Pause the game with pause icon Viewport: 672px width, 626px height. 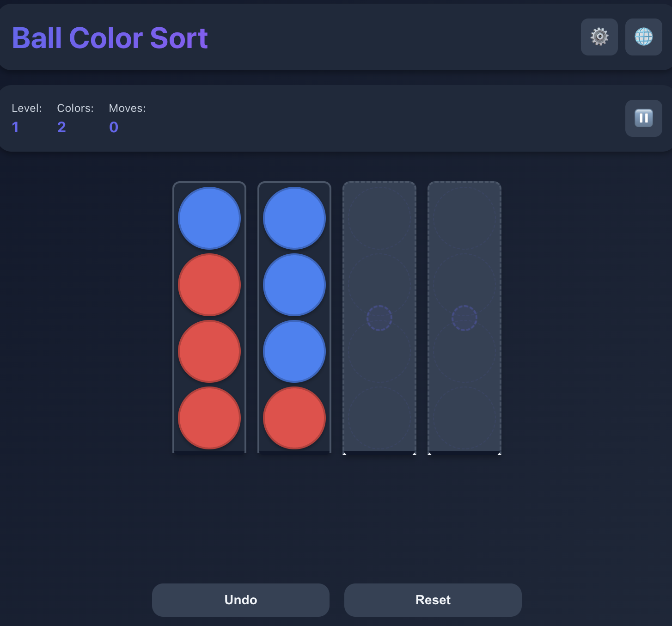(643, 118)
